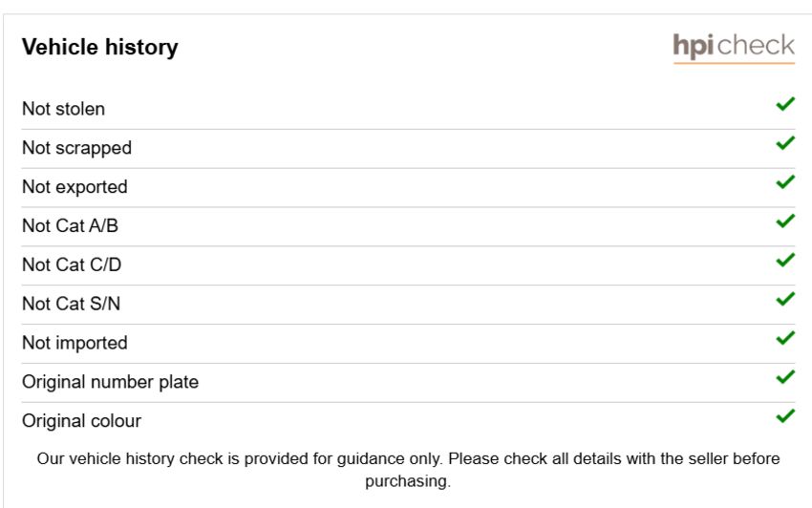Click the Not Cat A/B green tick

pos(785,222)
